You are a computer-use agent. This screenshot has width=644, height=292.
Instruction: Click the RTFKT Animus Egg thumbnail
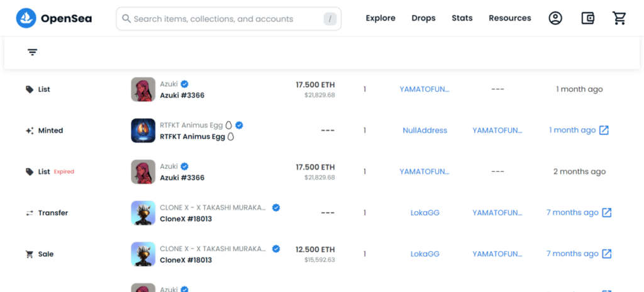click(143, 131)
